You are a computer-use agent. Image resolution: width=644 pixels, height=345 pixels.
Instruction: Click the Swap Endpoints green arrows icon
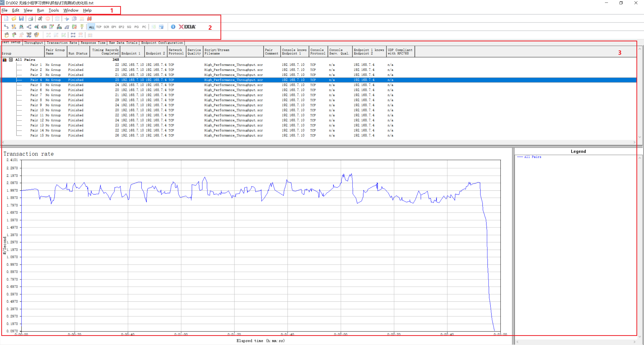pyautogui.click(x=74, y=27)
